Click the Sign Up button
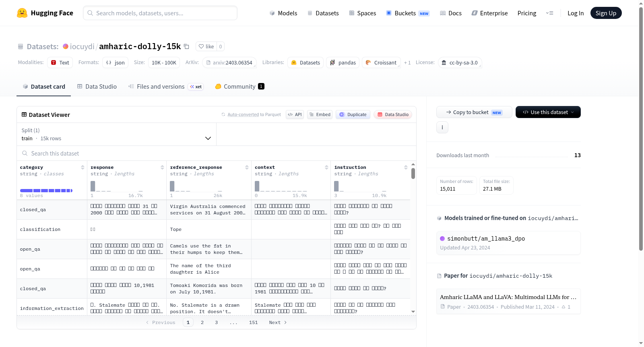The width and height of the screenshot is (644, 347). click(x=606, y=13)
